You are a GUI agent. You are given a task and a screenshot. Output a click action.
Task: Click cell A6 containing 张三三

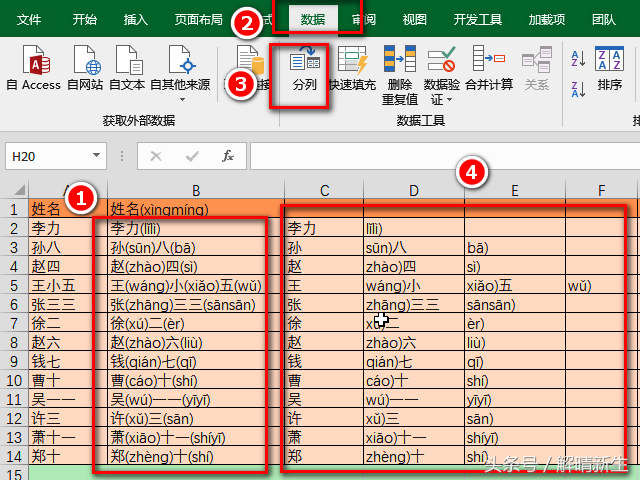68,304
